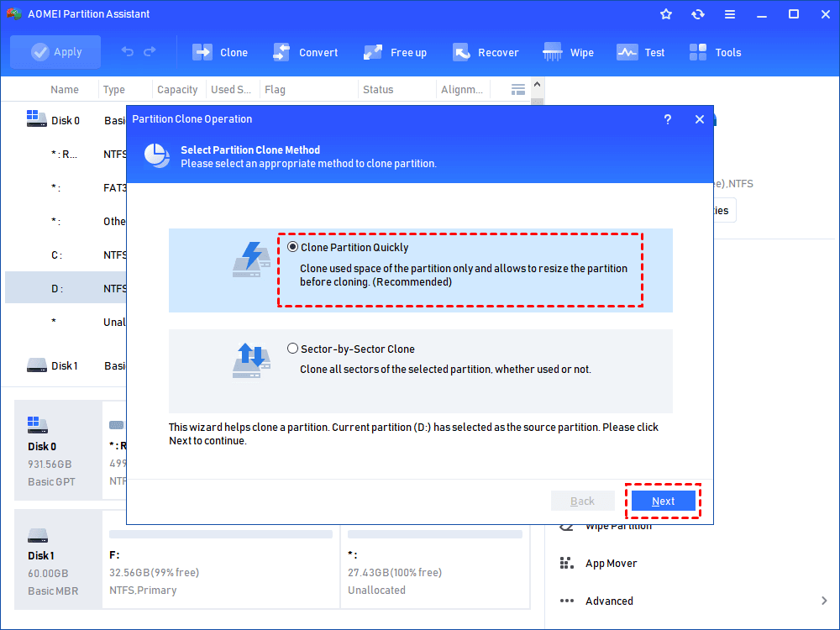Select Clone Partition Quickly method
Screen dimensions: 840x630
pos(292,246)
